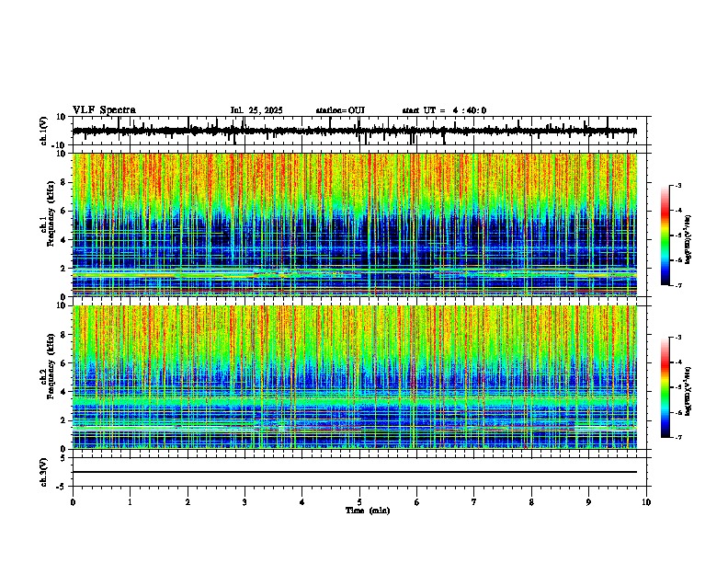Click the "VLF Spectra" plot title

point(104,110)
